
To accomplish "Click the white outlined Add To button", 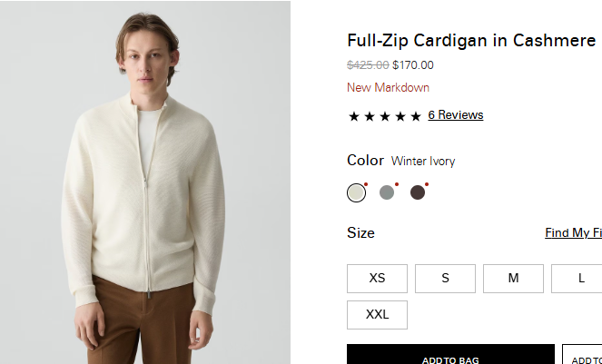I will 583,356.
